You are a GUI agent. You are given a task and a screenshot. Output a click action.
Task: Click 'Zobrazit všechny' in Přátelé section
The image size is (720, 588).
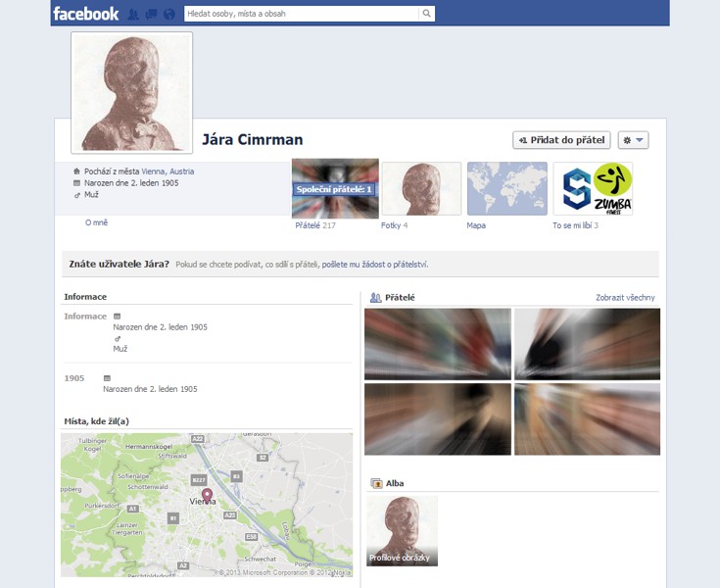click(625, 298)
